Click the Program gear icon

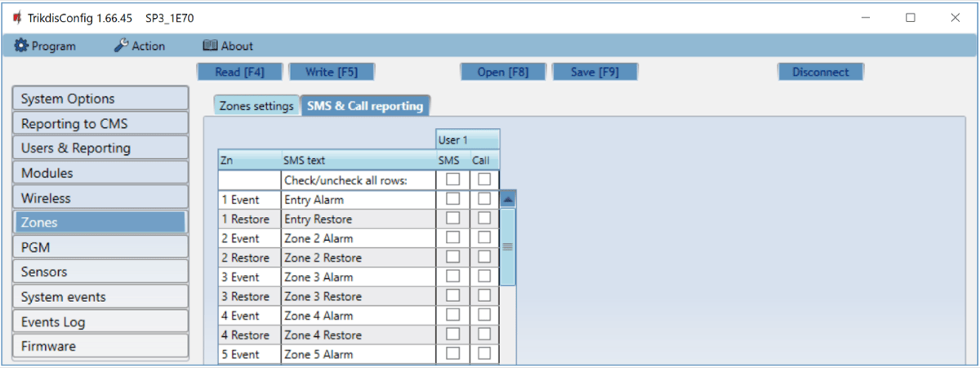(20, 47)
